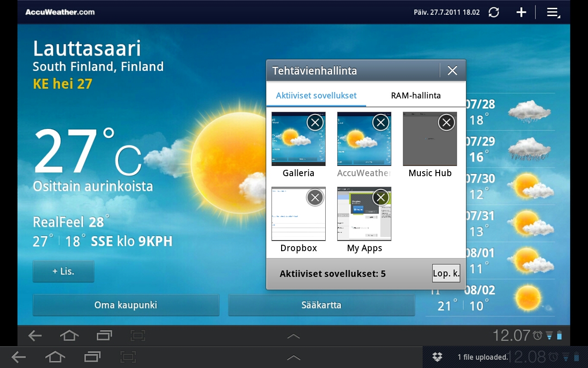
Task: Close the Tehtävienhallinta dialog
Action: point(452,70)
